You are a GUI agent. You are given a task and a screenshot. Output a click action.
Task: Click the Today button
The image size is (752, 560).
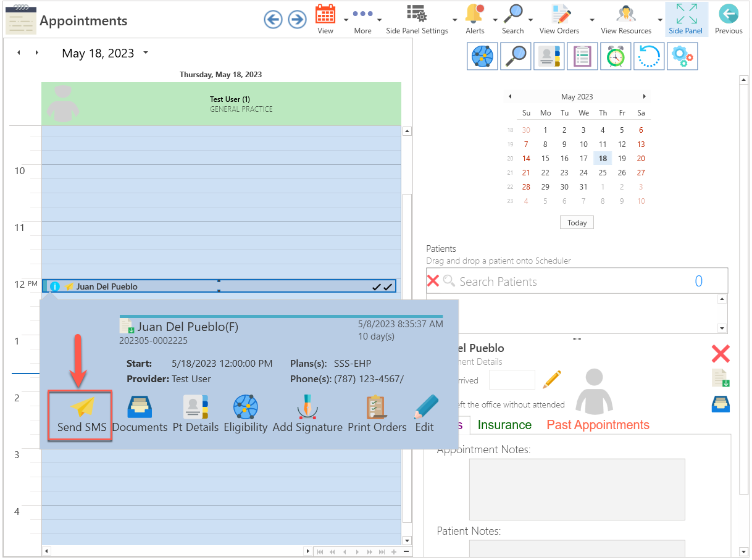[x=577, y=223]
